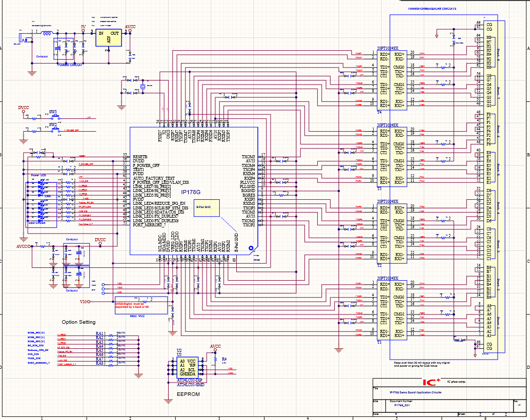Image resolution: width=530 pixels, height=420 pixels.
Task: Click the BGRES pin name
Action: coord(249,195)
